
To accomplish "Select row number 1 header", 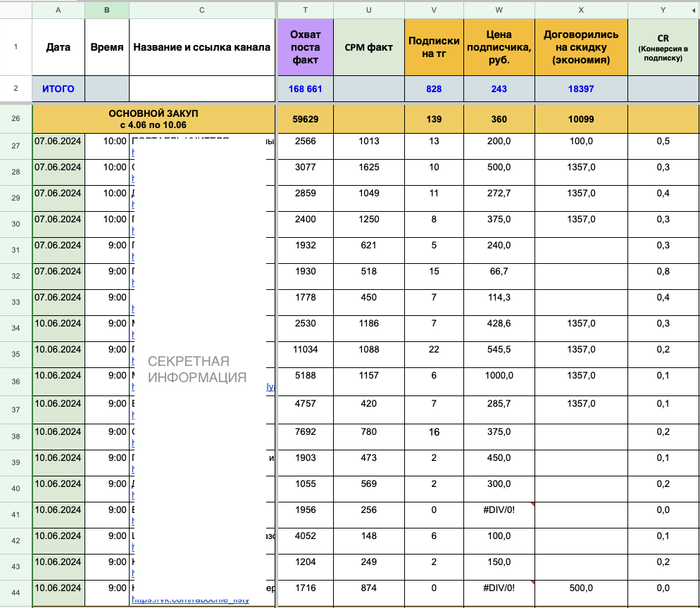I will coord(15,47).
